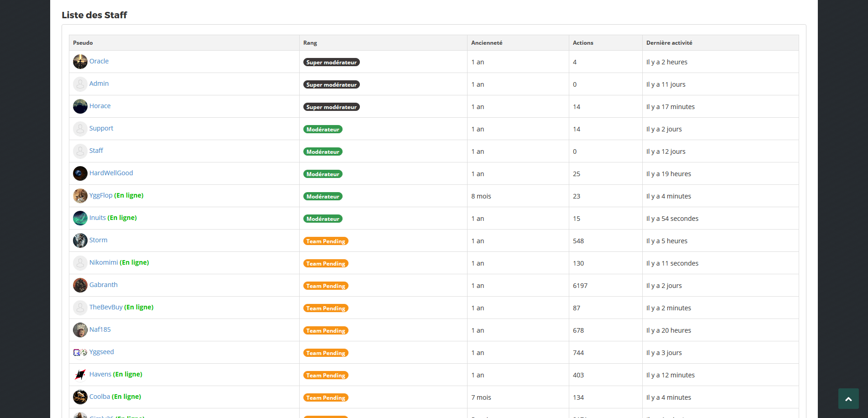Image resolution: width=868 pixels, height=418 pixels.
Task: Click Support's default avatar placeholder
Action: 80,129
